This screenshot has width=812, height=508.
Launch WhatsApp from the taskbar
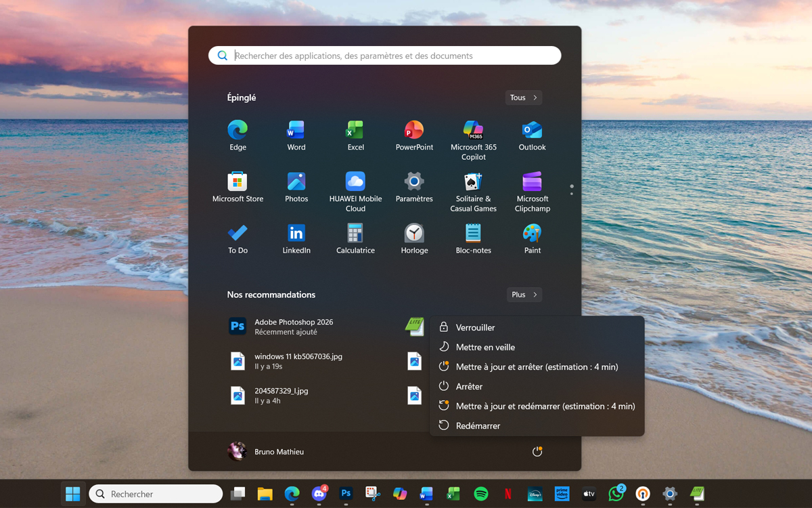[614, 494]
